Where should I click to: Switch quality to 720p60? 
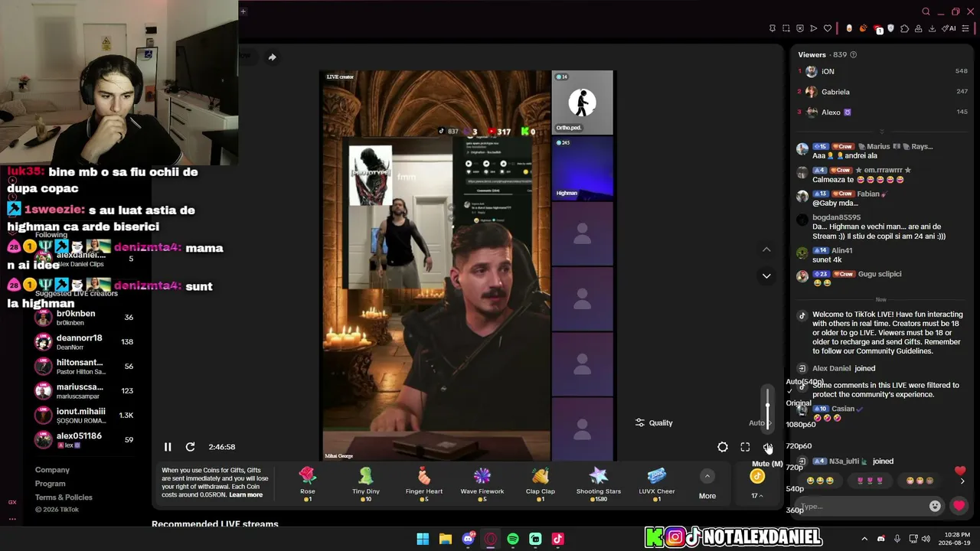click(x=799, y=446)
